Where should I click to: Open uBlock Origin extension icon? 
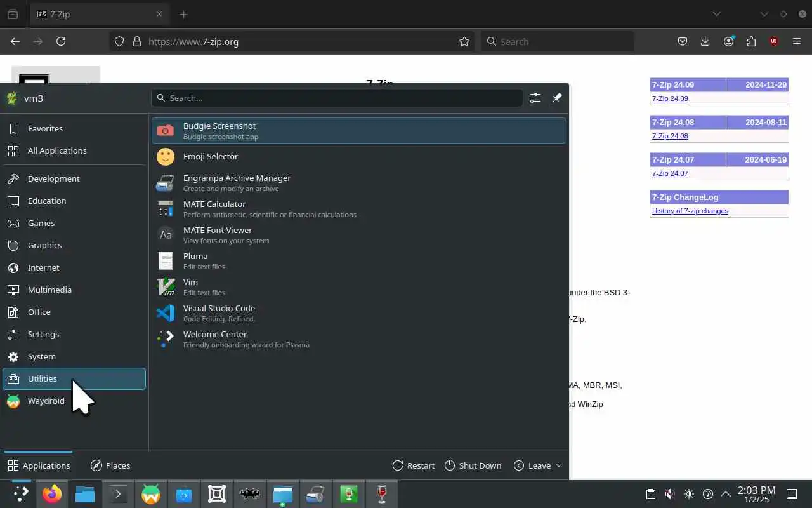click(774, 41)
